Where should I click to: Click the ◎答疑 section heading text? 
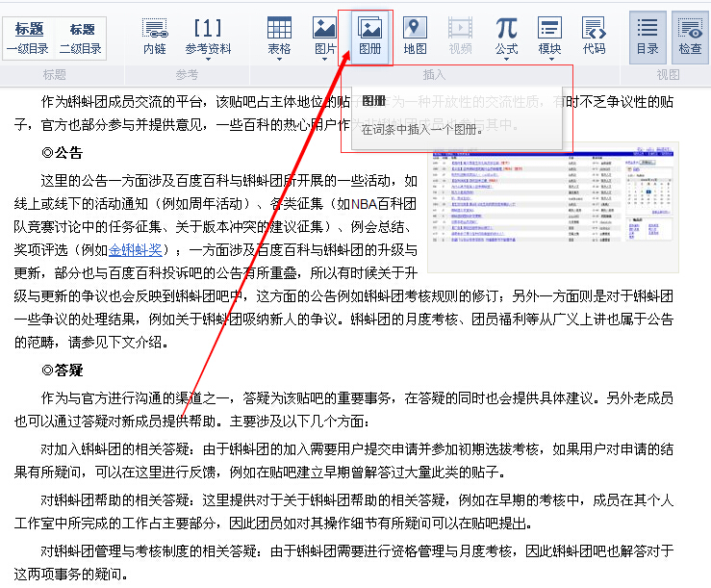coord(63,370)
